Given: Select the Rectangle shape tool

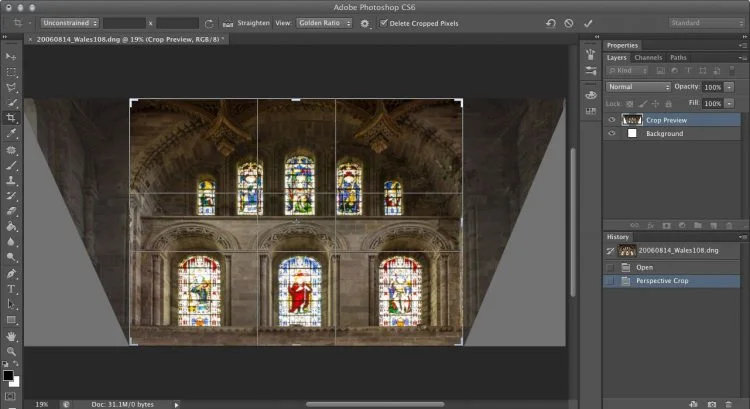Looking at the screenshot, I should coord(11,320).
